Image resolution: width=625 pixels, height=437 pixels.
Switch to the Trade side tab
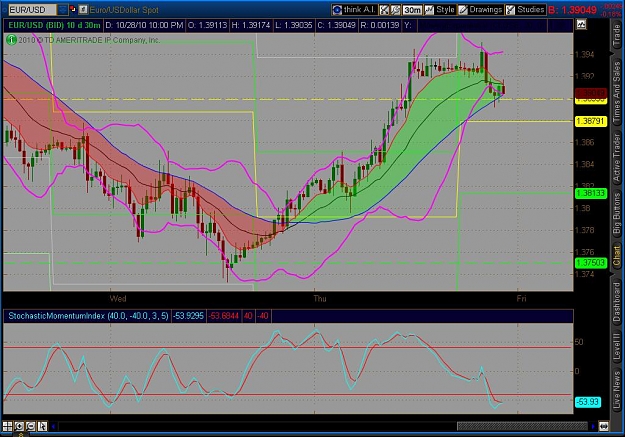[617, 35]
